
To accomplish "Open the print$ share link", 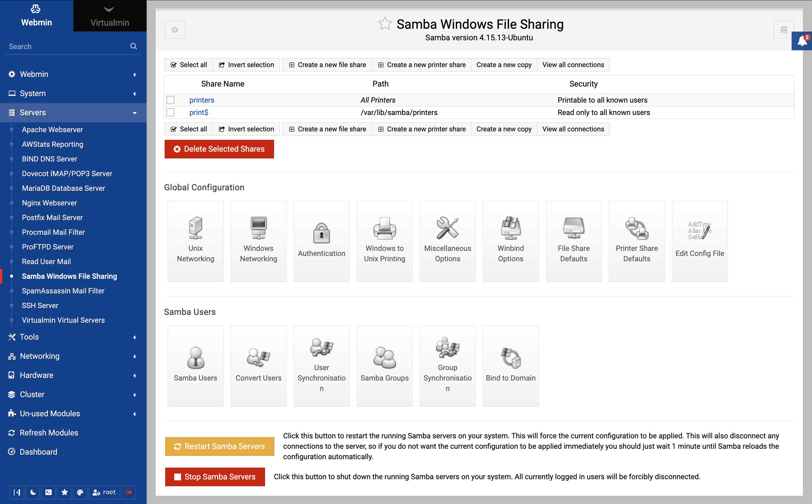I will [199, 112].
